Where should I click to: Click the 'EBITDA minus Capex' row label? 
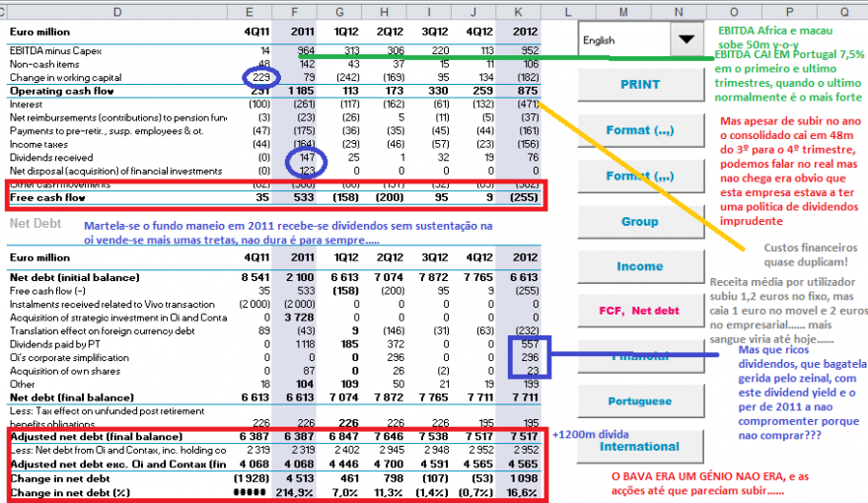pos(55,51)
